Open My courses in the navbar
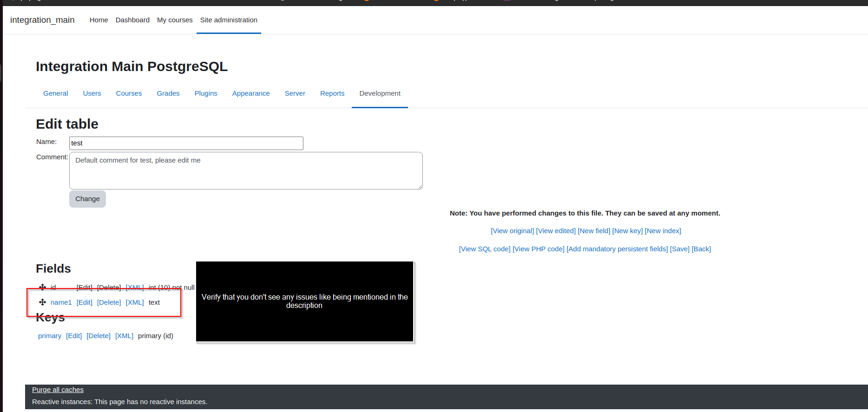Image resolution: width=868 pixels, height=412 pixels. tap(175, 20)
